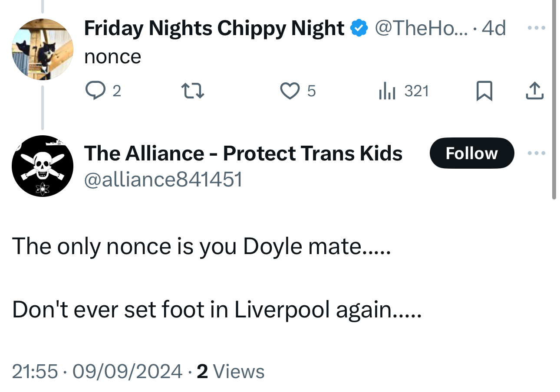
Task: Open the skull and crossbones avatar
Action: (43, 166)
